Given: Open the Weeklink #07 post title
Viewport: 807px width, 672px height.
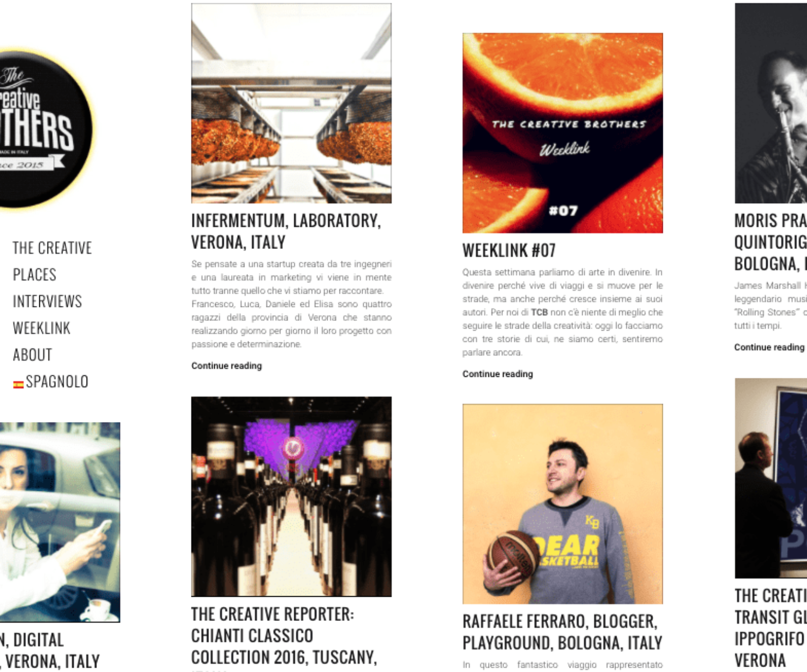Looking at the screenshot, I should coord(509,251).
